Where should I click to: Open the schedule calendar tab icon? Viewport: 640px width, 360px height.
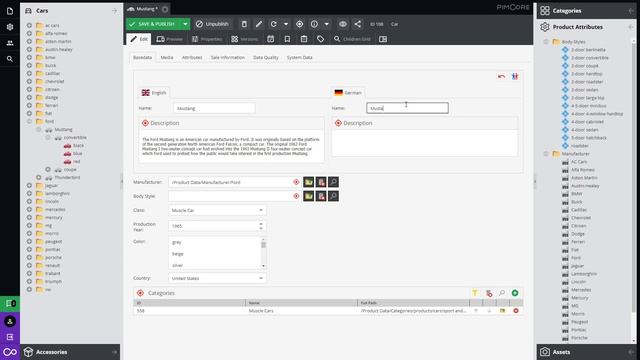click(271, 39)
